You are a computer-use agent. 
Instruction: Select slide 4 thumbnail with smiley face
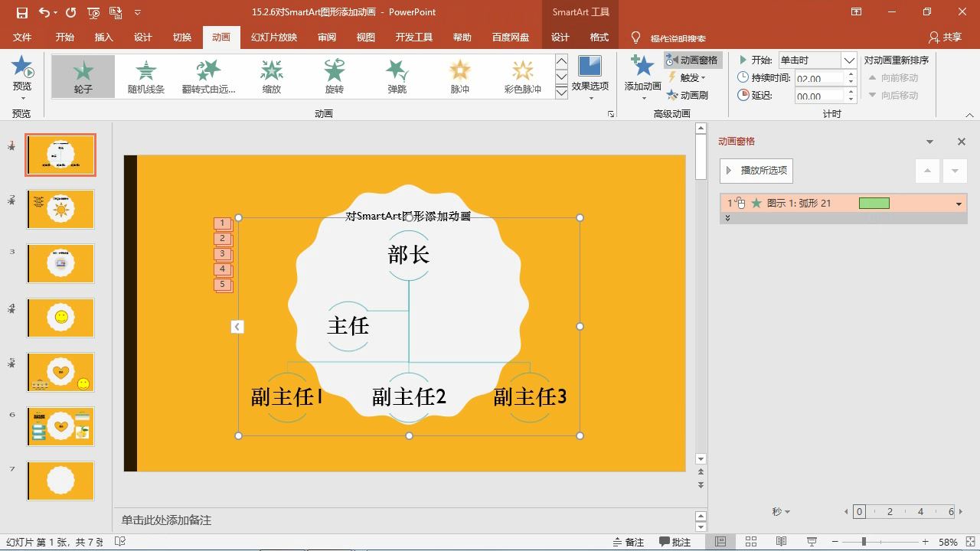coord(60,318)
